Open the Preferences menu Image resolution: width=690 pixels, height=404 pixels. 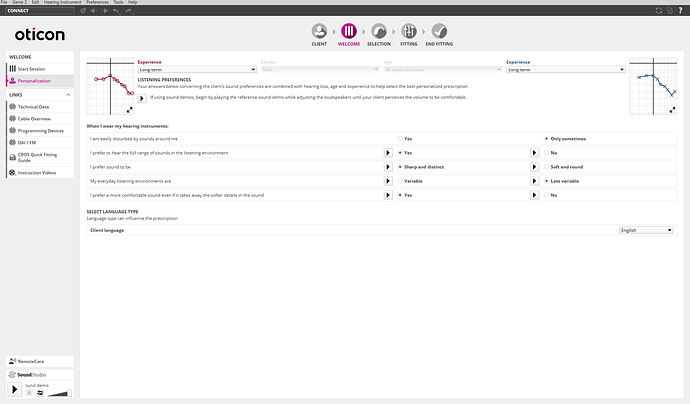pos(97,2)
